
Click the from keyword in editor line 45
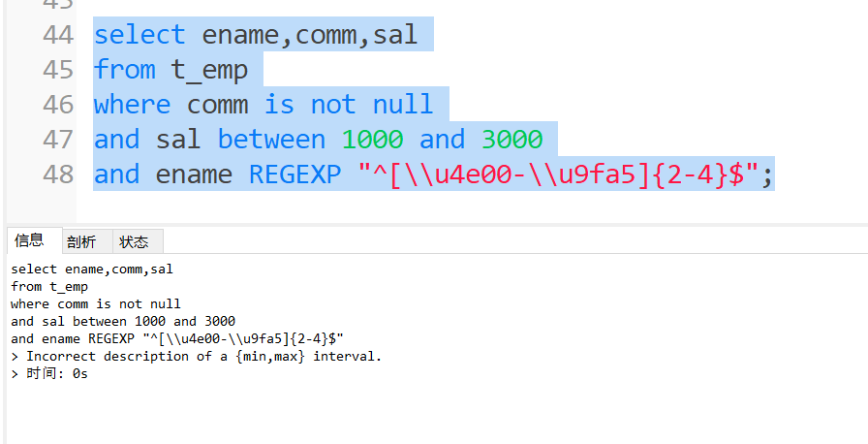coord(125,70)
